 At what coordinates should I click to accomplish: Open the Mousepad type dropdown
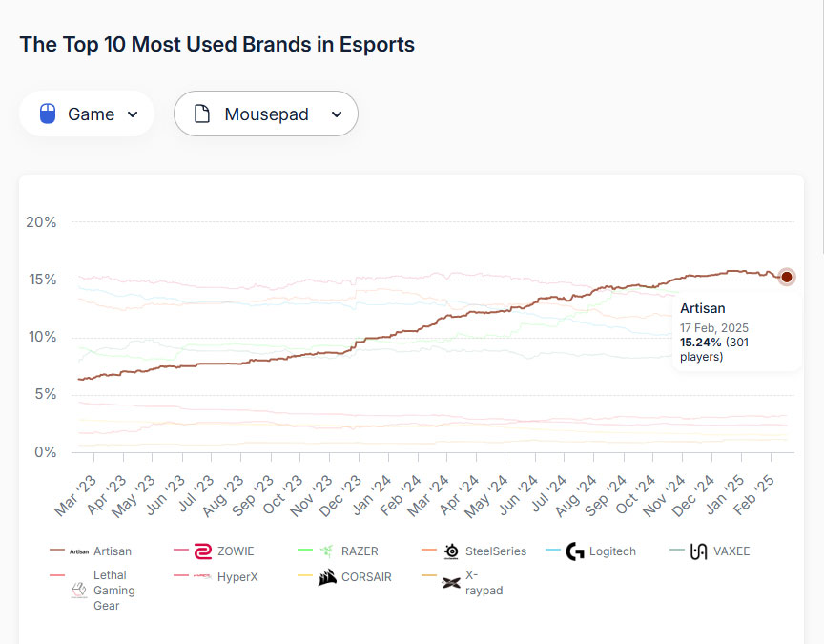click(x=266, y=114)
